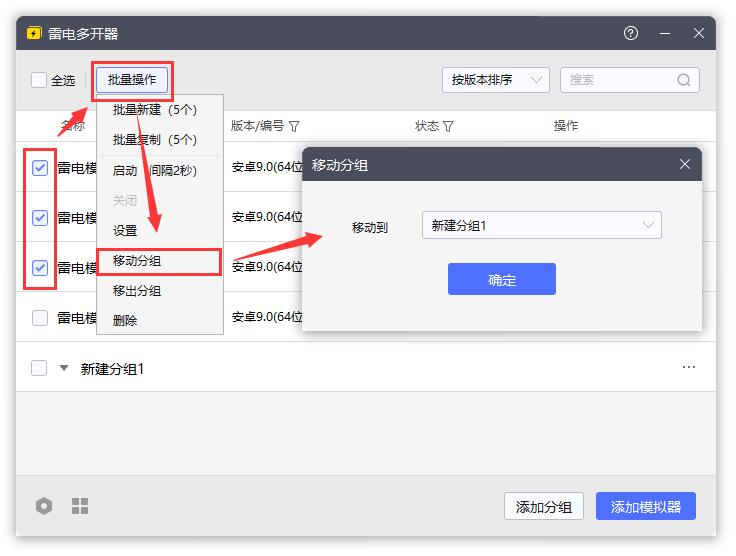The width and height of the screenshot is (736, 556).
Task: Switch to grid view icon
Action: click(80, 506)
